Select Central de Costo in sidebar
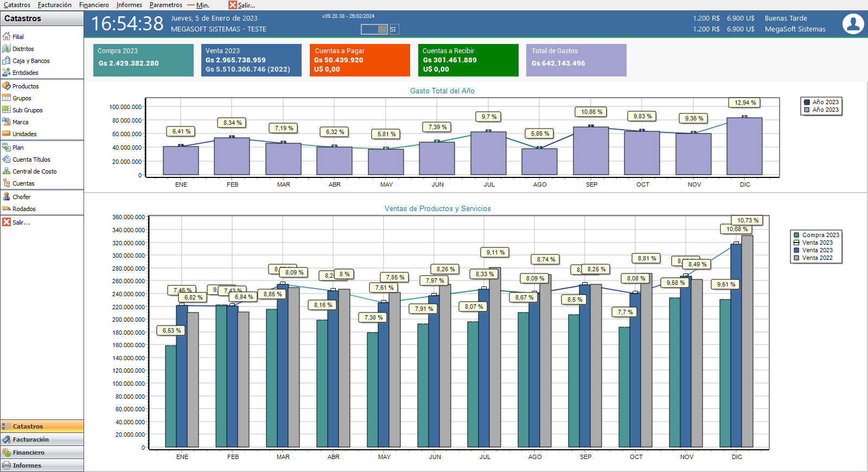This screenshot has width=868, height=472. [x=29, y=171]
